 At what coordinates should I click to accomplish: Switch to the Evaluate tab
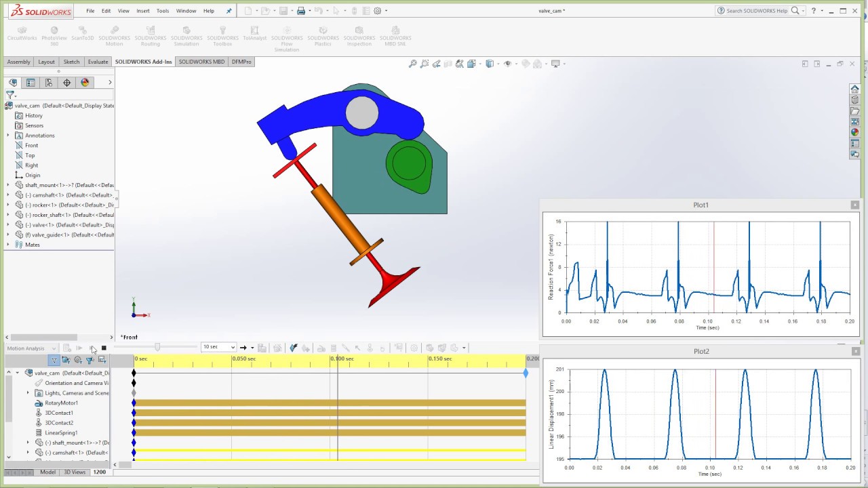[x=98, y=62]
